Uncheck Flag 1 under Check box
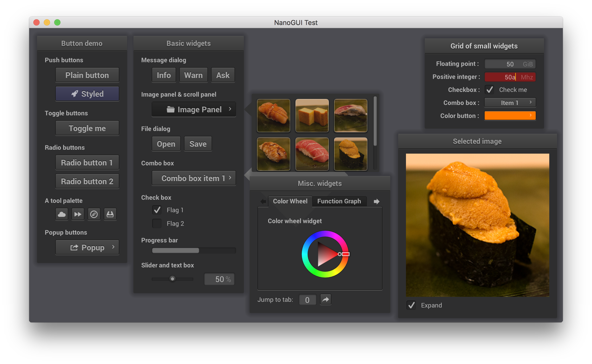This screenshot has height=364, width=592. (157, 210)
